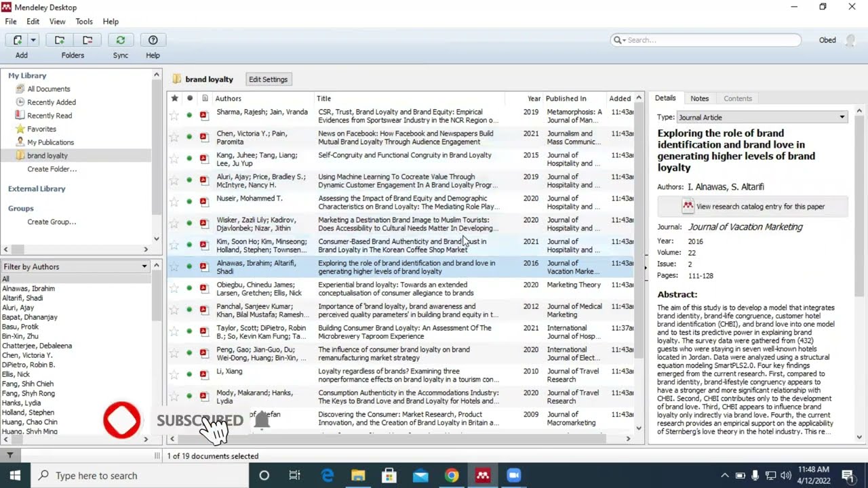Open Zoom from the taskbar

[x=513, y=476]
